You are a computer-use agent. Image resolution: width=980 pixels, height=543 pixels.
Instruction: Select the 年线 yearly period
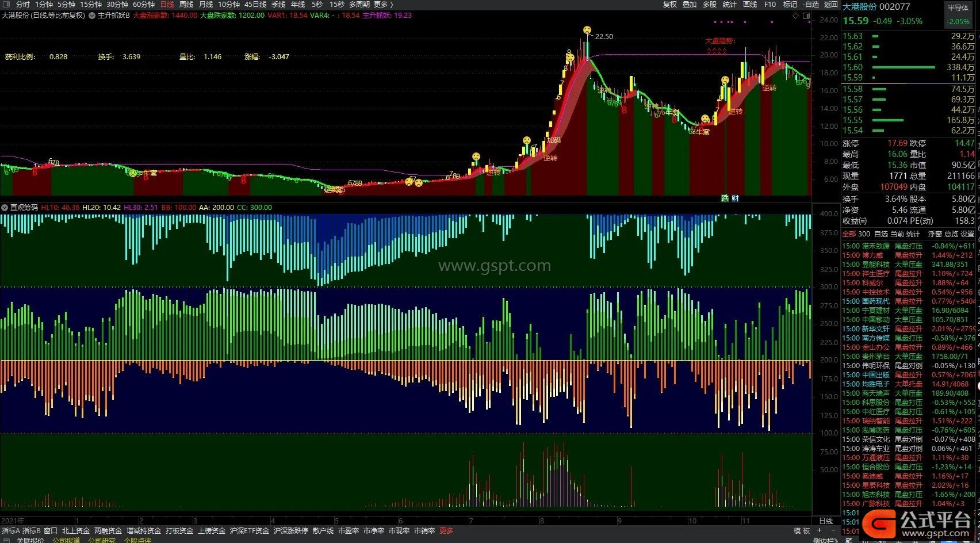298,4
